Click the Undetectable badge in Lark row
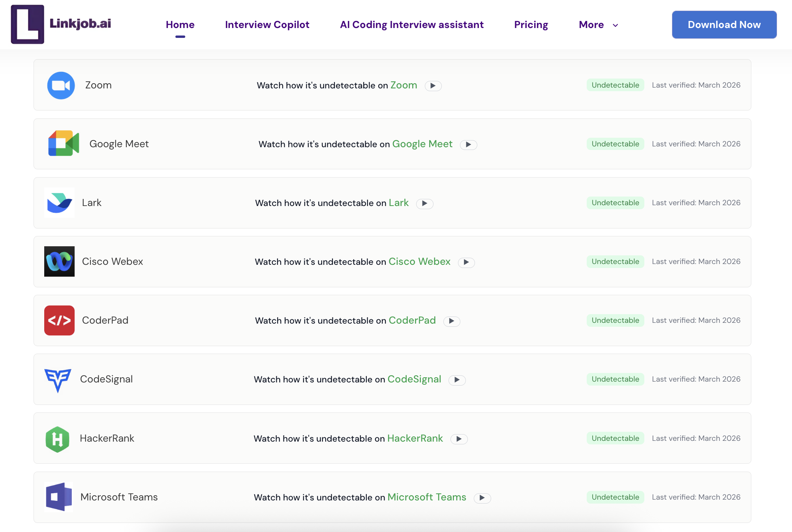 (615, 203)
